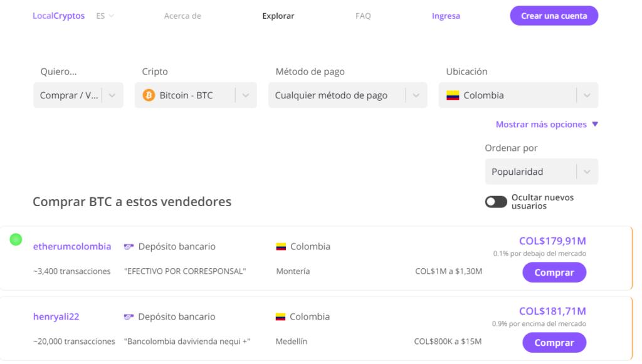The image size is (642, 364).
Task: Click the LocalCryptos logo link
Action: 58,16
